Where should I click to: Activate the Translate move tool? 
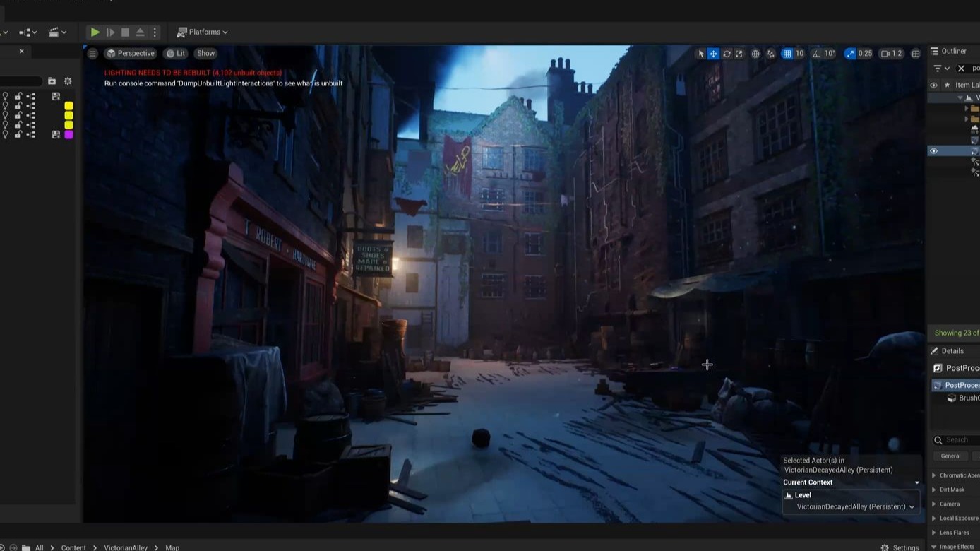point(713,54)
